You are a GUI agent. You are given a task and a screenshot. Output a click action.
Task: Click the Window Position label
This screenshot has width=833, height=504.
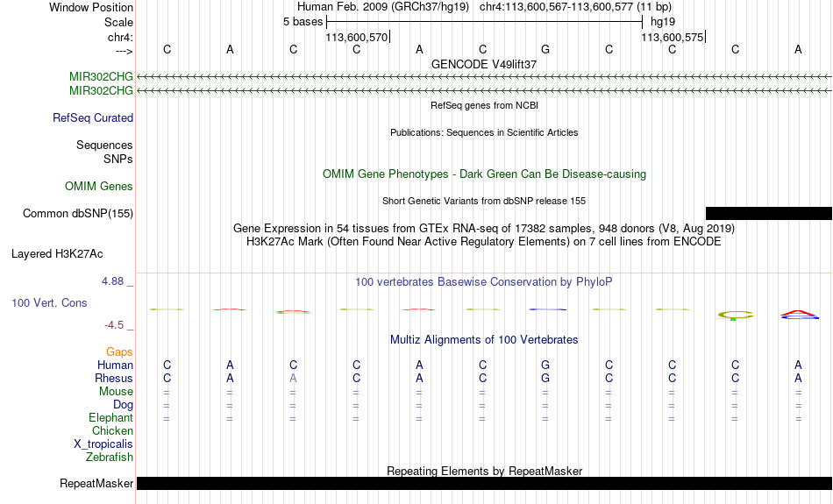click(x=91, y=7)
